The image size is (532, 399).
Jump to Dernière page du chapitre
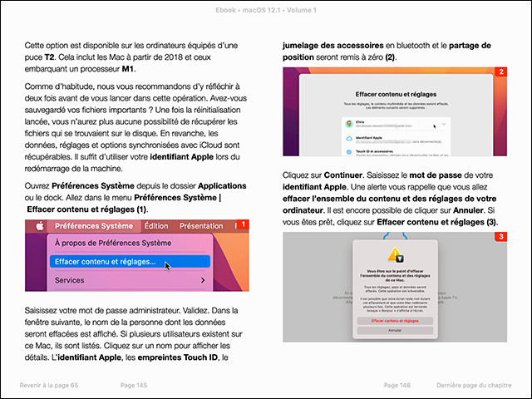(x=475, y=386)
